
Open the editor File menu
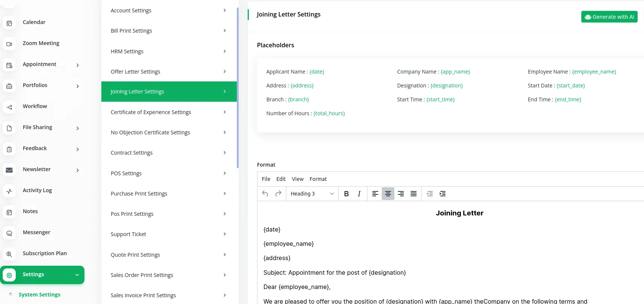266,179
